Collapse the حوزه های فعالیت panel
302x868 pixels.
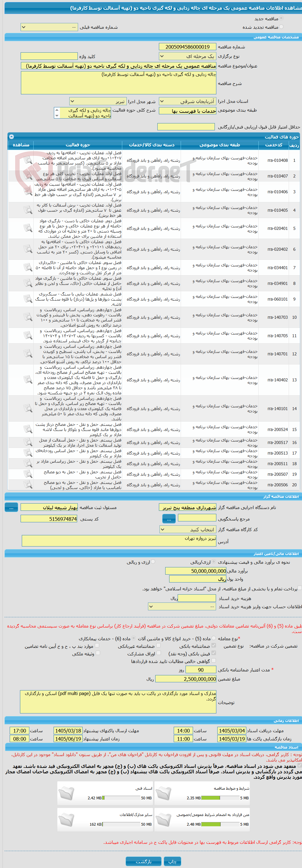coord(11,136)
